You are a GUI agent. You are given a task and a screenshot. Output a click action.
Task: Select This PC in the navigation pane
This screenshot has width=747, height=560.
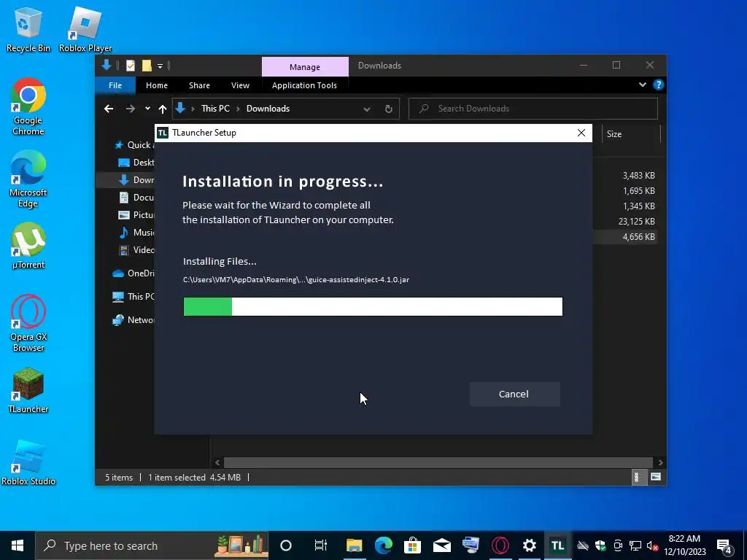point(133,297)
